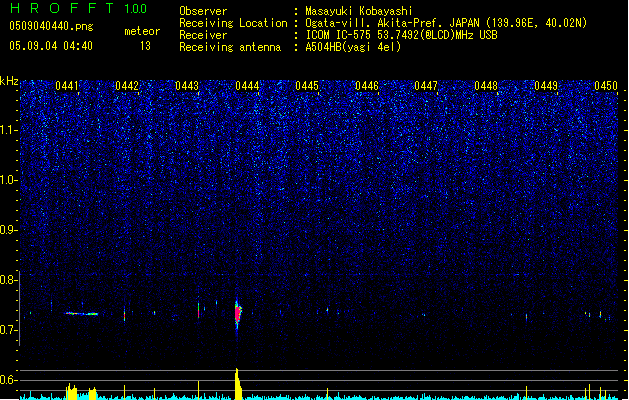629x400 pixels.
Task: Click the 0449 time marker
Action: tap(546, 86)
